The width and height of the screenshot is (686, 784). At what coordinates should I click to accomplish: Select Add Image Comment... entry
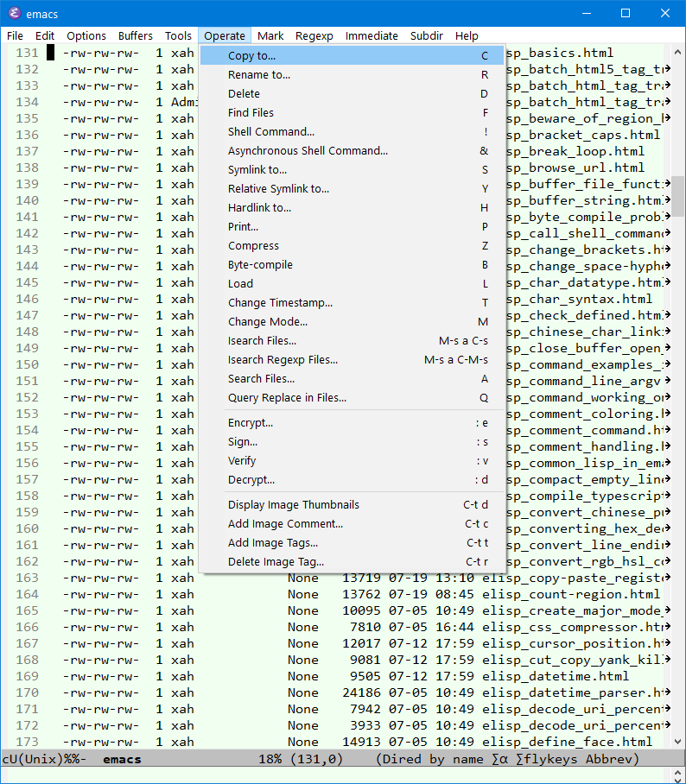352,523
